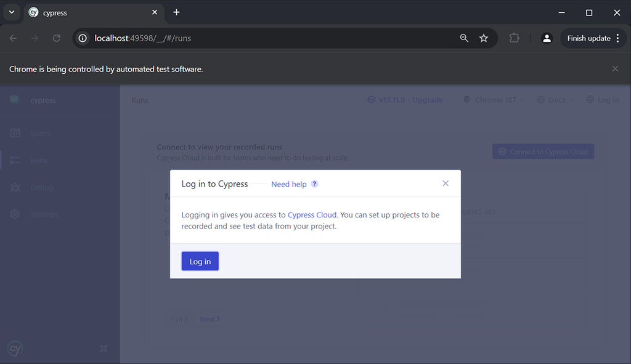Click the Cypress icon next to version number

[372, 100]
